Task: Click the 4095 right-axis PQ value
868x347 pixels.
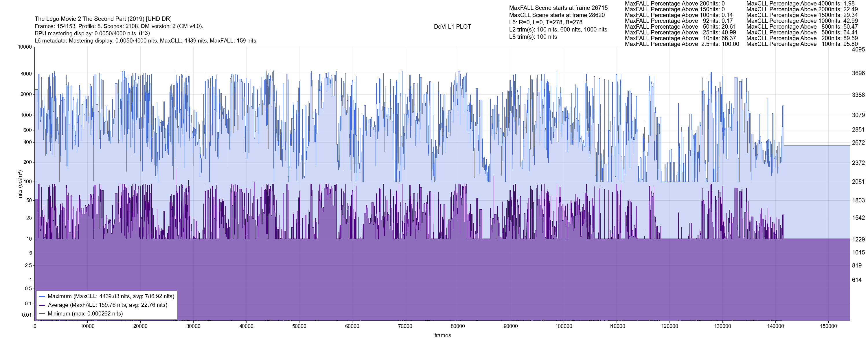Action: pos(858,49)
